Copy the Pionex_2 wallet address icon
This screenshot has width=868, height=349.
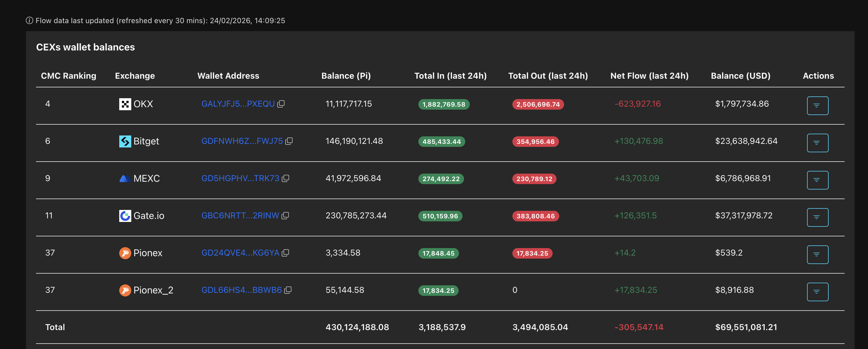[x=288, y=290]
